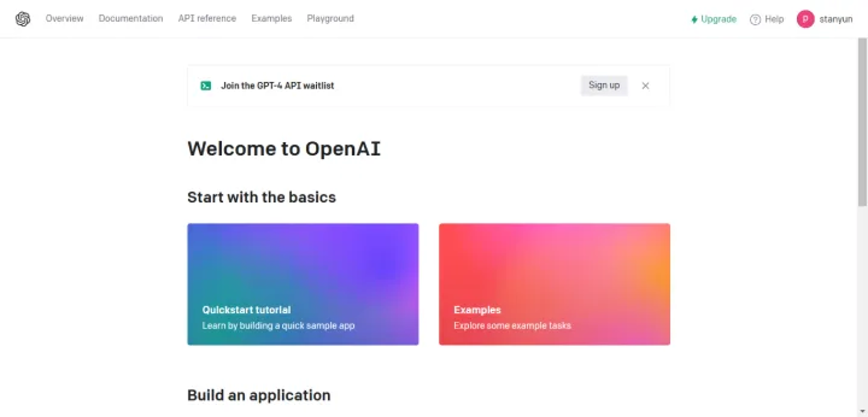
Task: Open the Help menu
Action: (x=767, y=19)
